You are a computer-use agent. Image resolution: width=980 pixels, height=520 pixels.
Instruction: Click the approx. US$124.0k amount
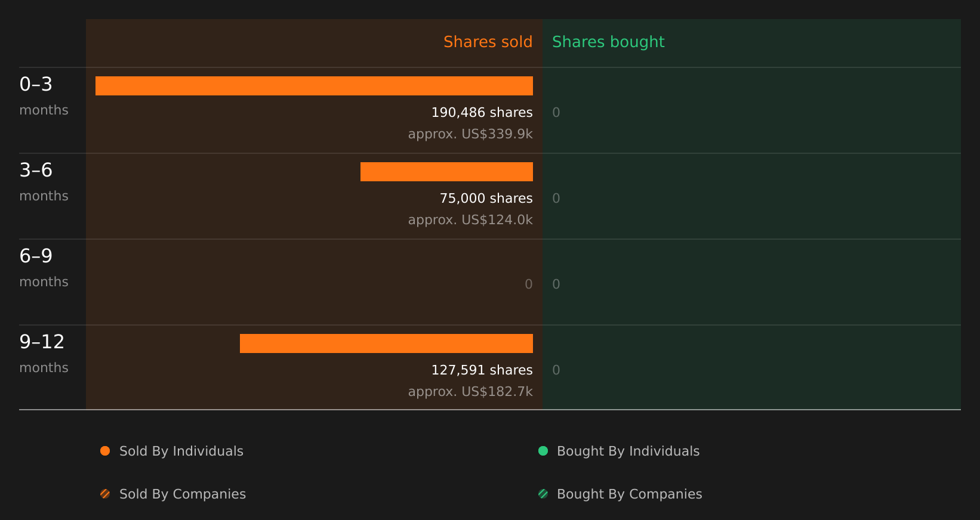coord(470,220)
